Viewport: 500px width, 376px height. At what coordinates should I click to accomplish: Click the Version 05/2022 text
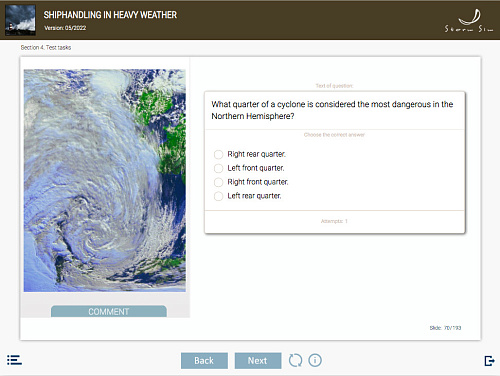(x=65, y=28)
